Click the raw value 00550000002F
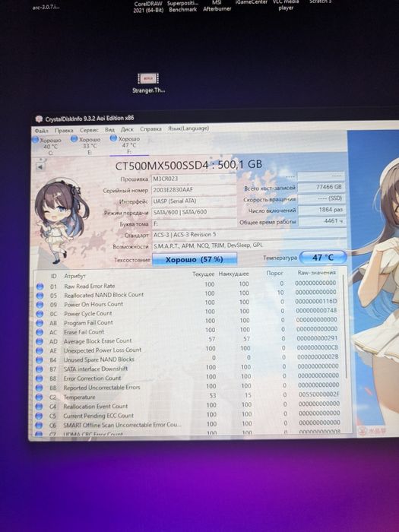This screenshot has height=532, width=399. coord(319,394)
